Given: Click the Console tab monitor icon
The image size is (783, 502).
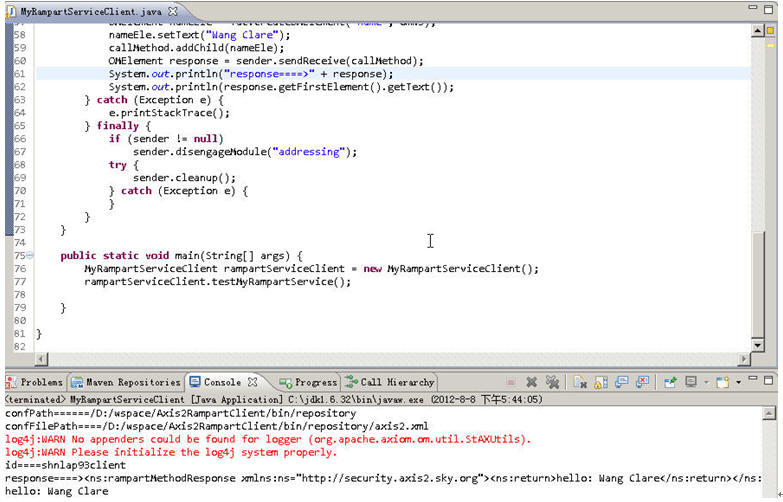Looking at the screenshot, I should (195, 382).
